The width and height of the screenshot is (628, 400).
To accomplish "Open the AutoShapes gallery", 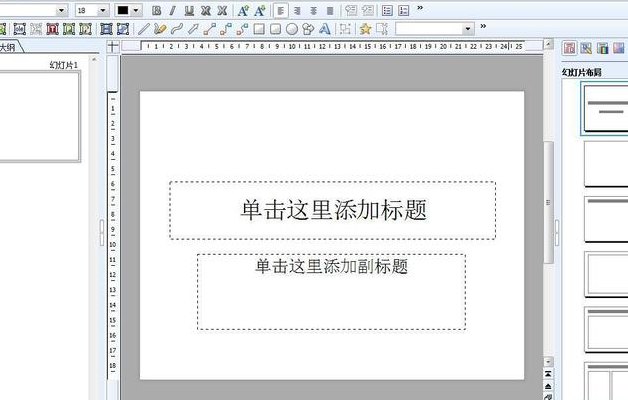I will (x=308, y=29).
